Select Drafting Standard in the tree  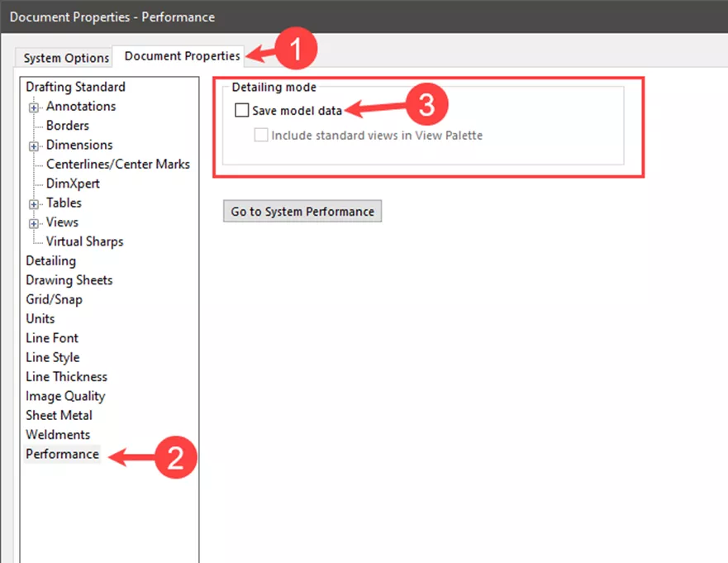(75, 87)
